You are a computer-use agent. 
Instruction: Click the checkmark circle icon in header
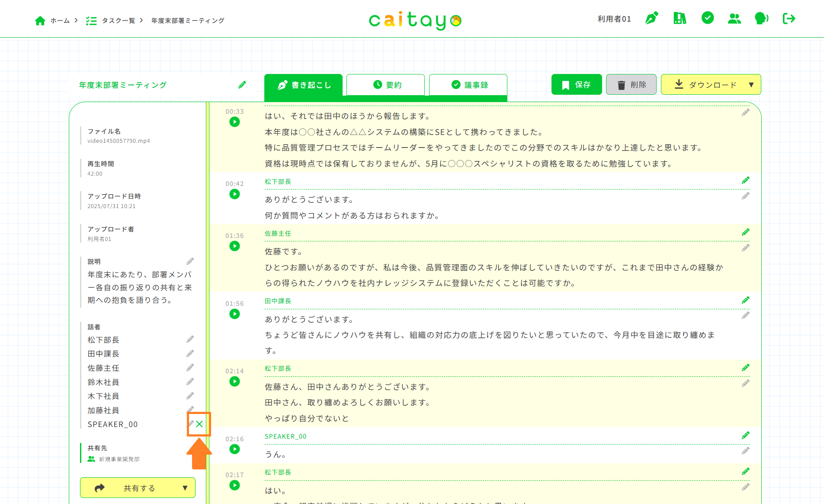(x=707, y=18)
